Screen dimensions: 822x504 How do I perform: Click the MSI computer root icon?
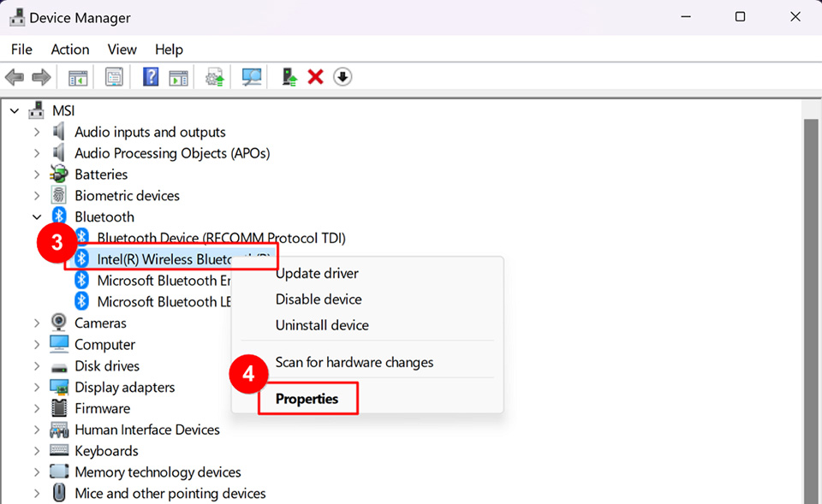pos(36,110)
